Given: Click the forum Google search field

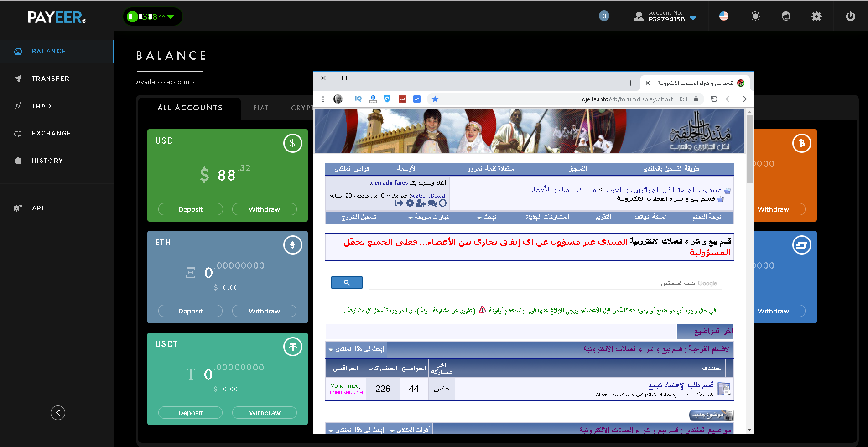Looking at the screenshot, I should tap(546, 283).
